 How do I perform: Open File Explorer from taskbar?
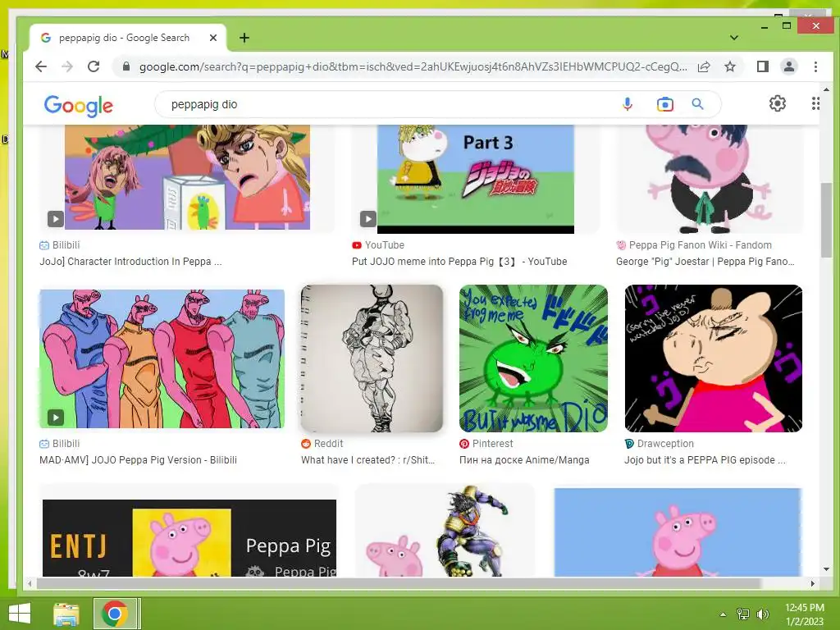click(66, 614)
